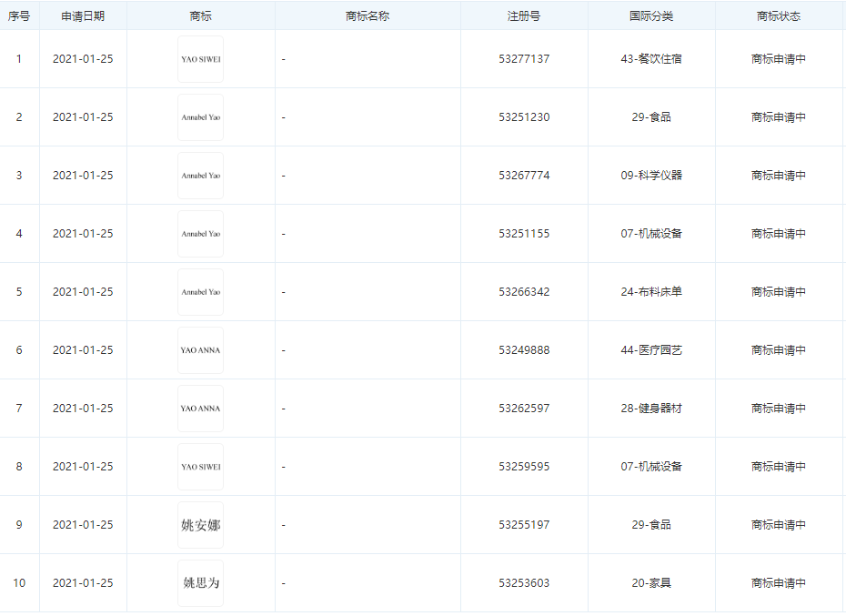The width and height of the screenshot is (846, 616).
Task: Click the 姚思为 trademark image
Action: tap(201, 583)
